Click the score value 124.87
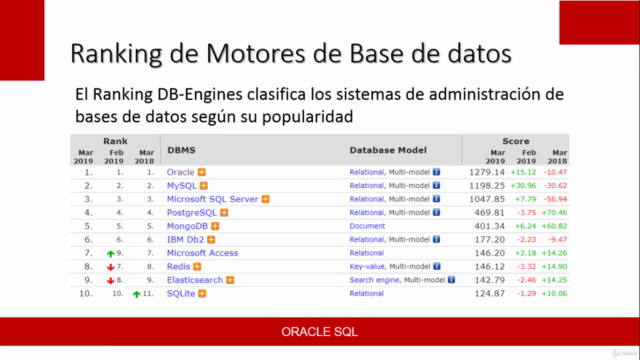 490,293
